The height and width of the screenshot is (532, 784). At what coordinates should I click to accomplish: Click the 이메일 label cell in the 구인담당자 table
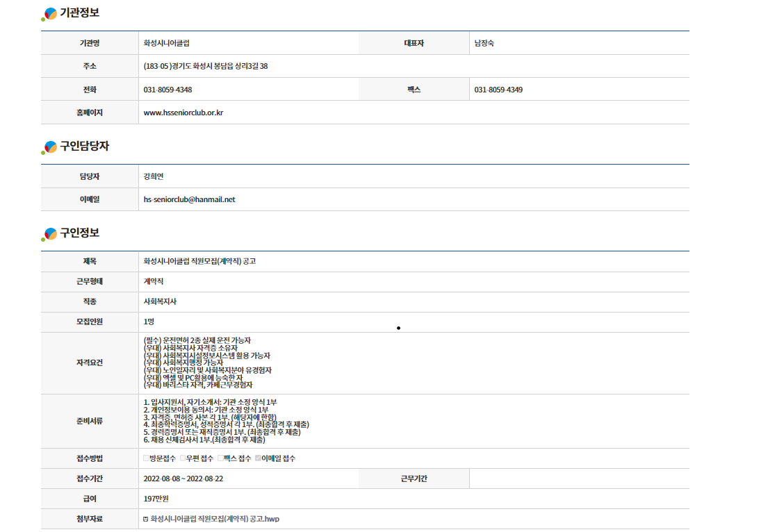point(90,199)
